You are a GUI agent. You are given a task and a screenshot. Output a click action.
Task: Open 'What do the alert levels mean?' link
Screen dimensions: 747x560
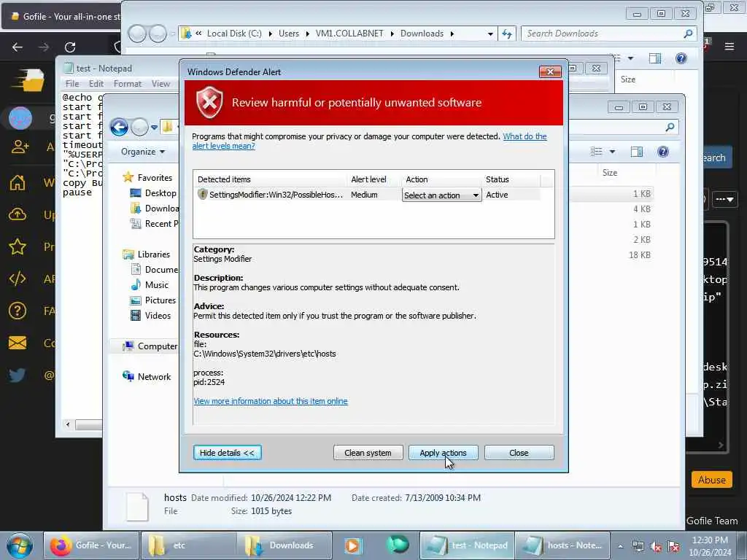click(x=369, y=141)
